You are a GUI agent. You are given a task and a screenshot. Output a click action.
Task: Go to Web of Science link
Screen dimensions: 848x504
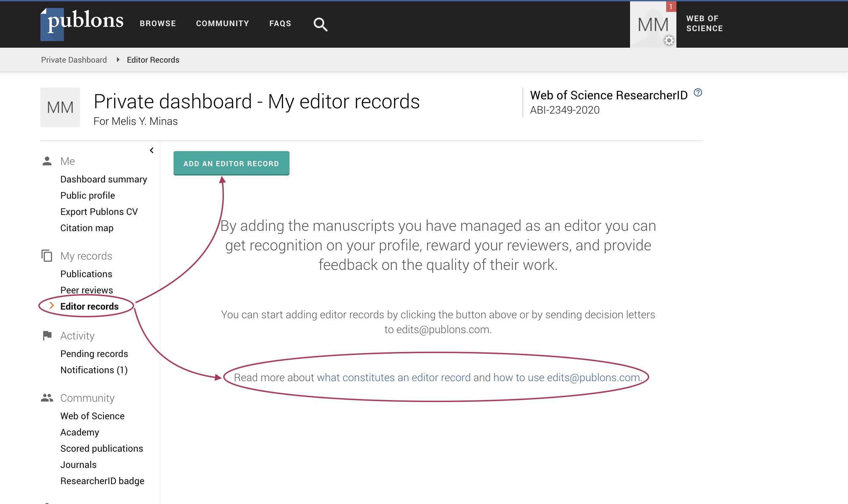click(x=704, y=24)
